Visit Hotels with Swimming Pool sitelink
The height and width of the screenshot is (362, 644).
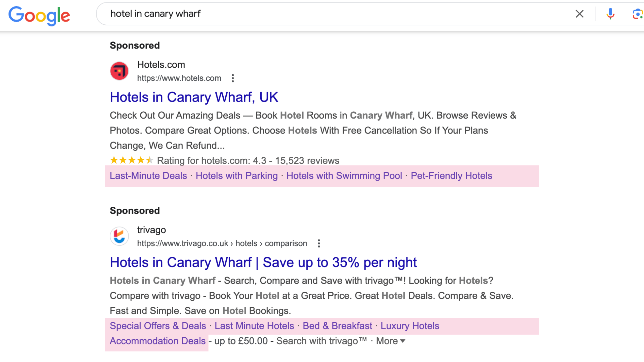click(344, 176)
